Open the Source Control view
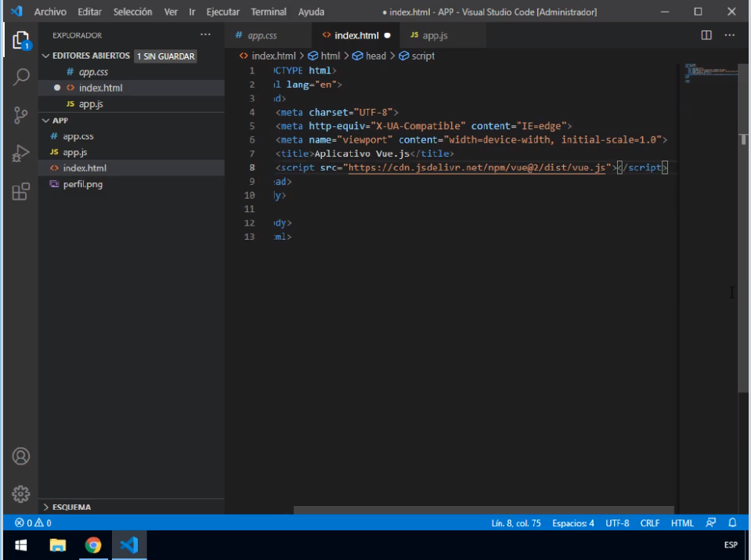 tap(21, 116)
